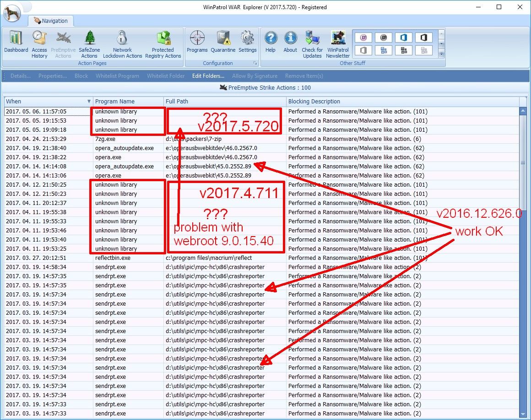Click Whitelist Folder command
Screen dimensions: 531x420
[166, 76]
